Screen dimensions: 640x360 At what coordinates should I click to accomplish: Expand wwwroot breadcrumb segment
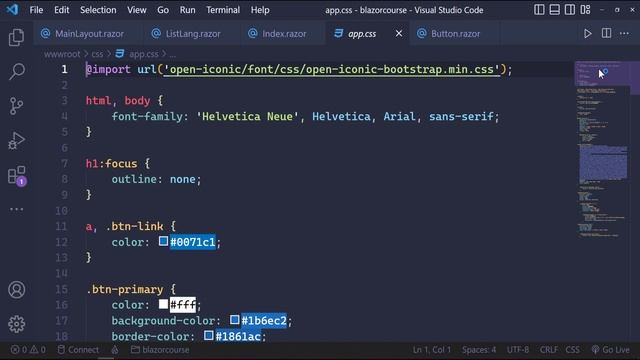[62, 54]
